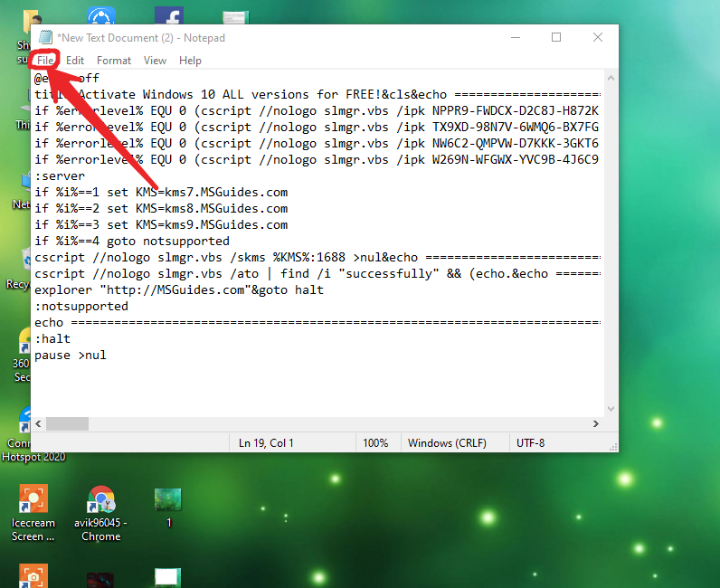Click the title line 'Activate Windows 10 ALL versions'
The height and width of the screenshot is (588, 720).
(x=317, y=94)
